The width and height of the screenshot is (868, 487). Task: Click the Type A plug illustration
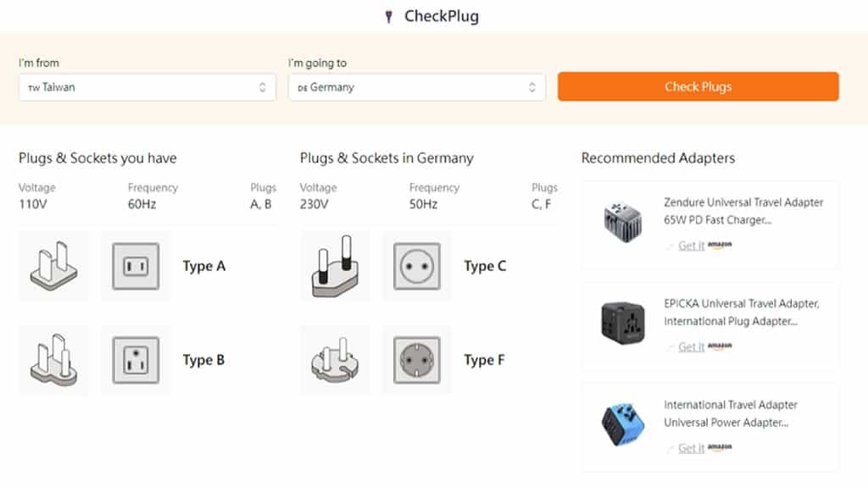[x=53, y=266]
